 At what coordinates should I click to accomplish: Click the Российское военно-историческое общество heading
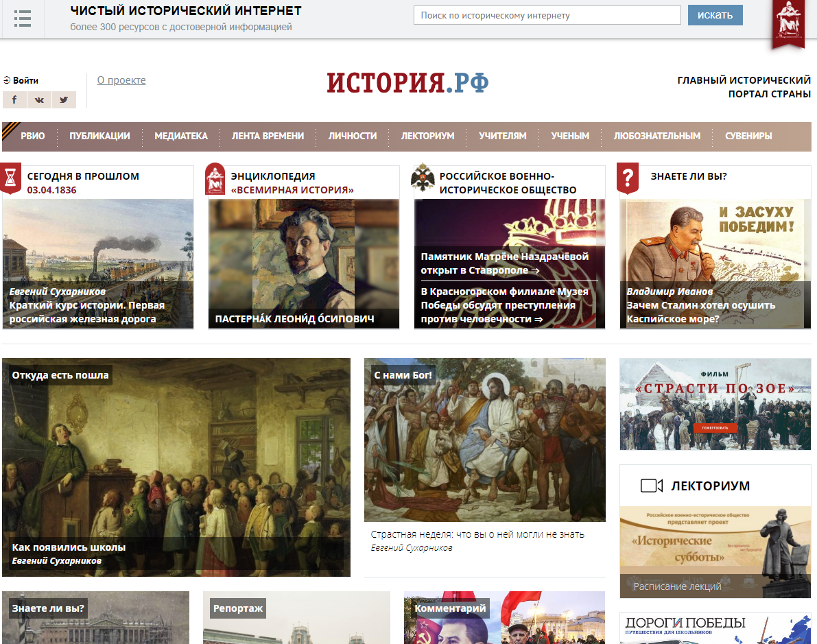tap(508, 183)
